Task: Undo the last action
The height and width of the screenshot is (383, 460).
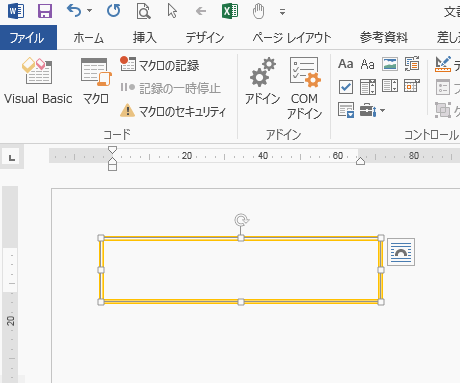Action: [x=74, y=11]
